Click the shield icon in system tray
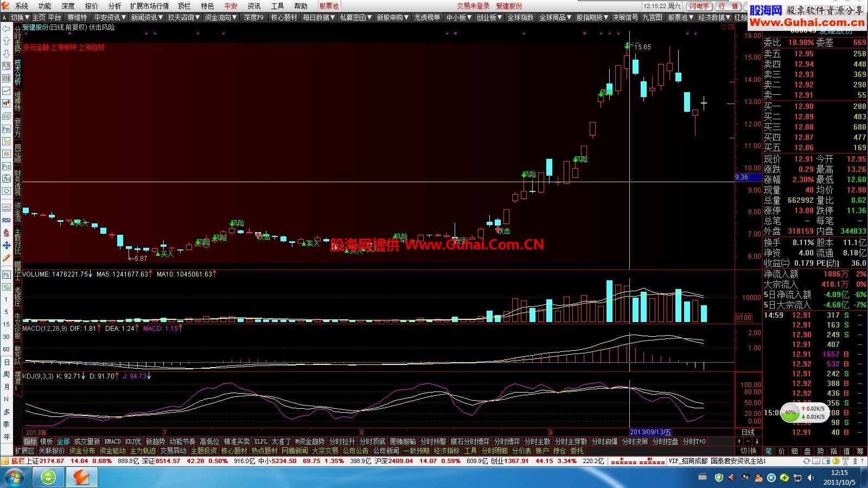 tap(719, 478)
